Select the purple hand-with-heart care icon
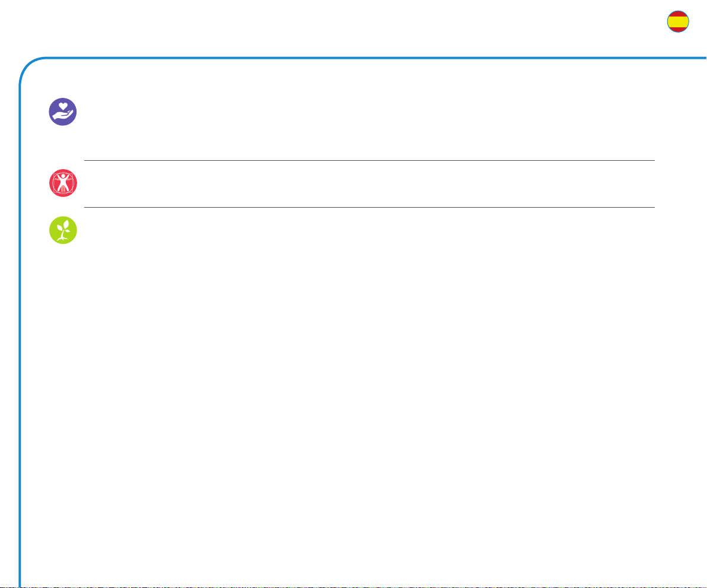The image size is (707, 588). 63,112
